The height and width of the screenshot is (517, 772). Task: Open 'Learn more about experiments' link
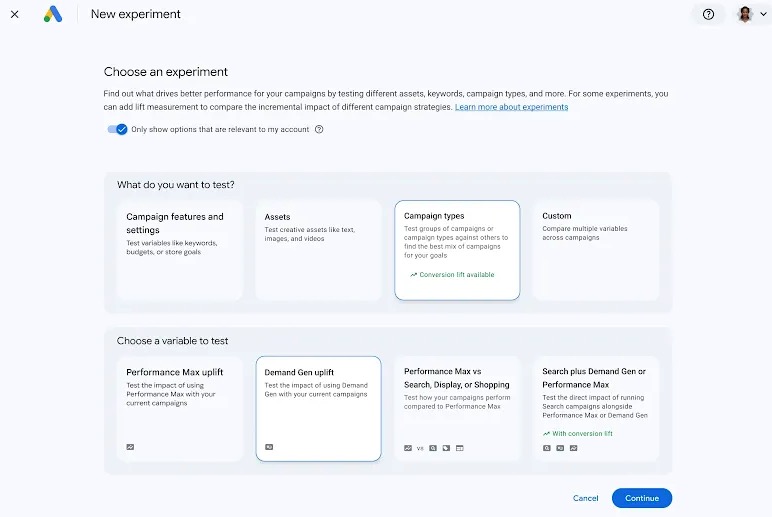(511, 107)
